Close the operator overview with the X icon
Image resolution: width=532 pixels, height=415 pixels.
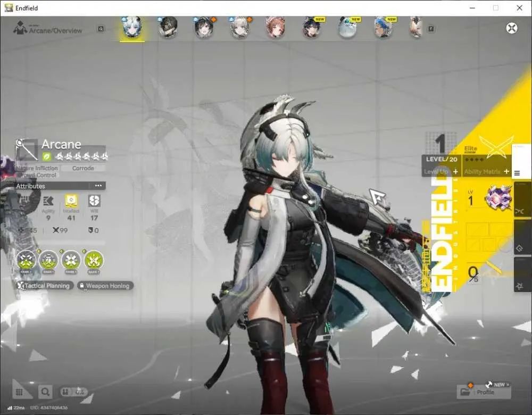coord(512,28)
